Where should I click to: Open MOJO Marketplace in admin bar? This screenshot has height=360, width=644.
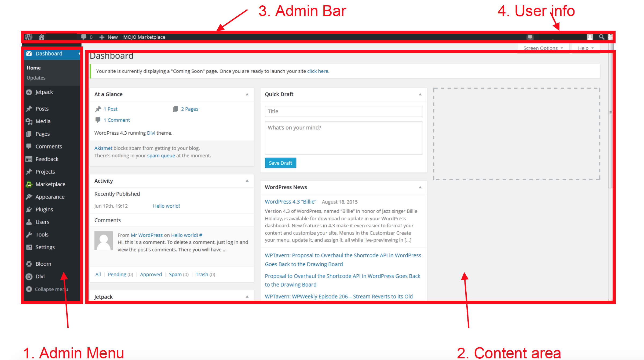[x=144, y=37]
